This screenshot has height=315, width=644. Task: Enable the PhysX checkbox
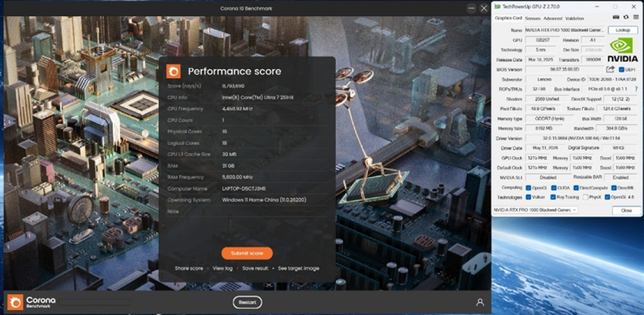pos(586,197)
